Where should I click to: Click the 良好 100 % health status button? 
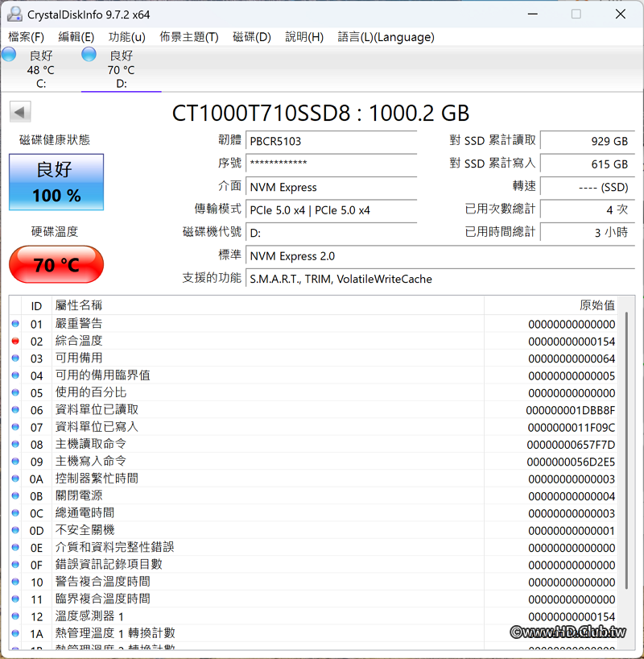pyautogui.click(x=56, y=182)
